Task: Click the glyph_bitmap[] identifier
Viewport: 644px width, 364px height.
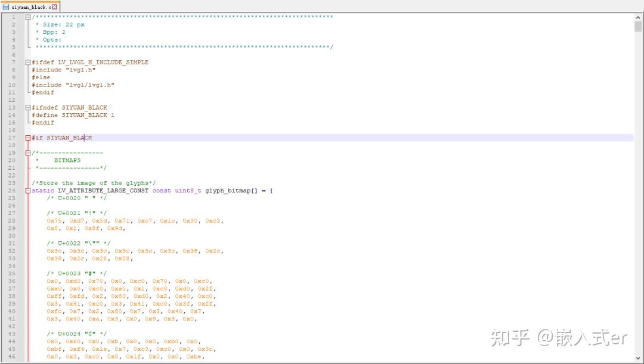Action: 231,191
